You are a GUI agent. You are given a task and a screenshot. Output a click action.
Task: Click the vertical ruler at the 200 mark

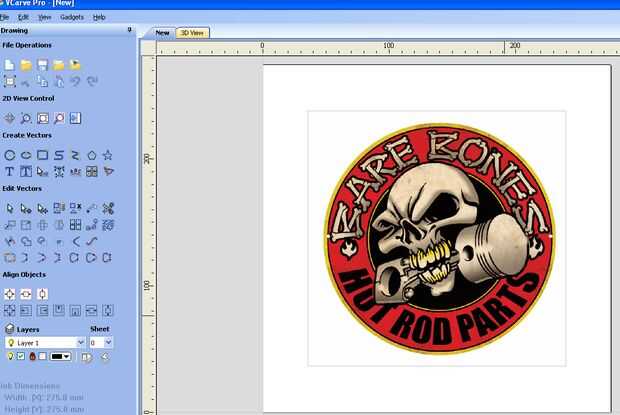coord(147,159)
